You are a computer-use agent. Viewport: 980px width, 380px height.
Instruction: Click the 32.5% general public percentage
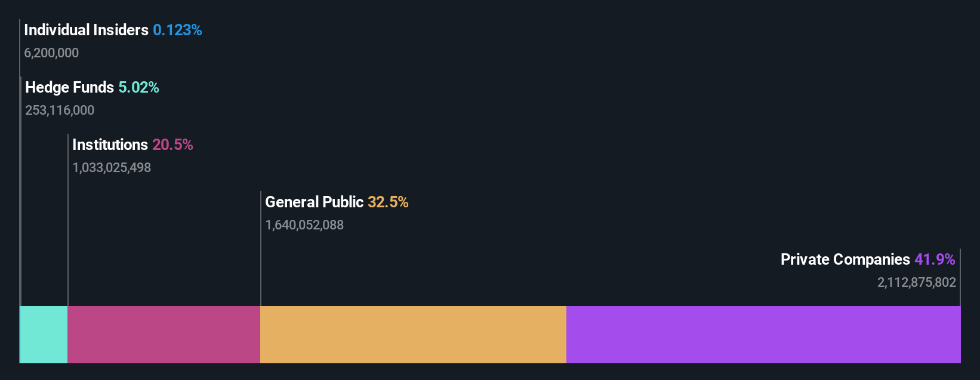point(388,202)
